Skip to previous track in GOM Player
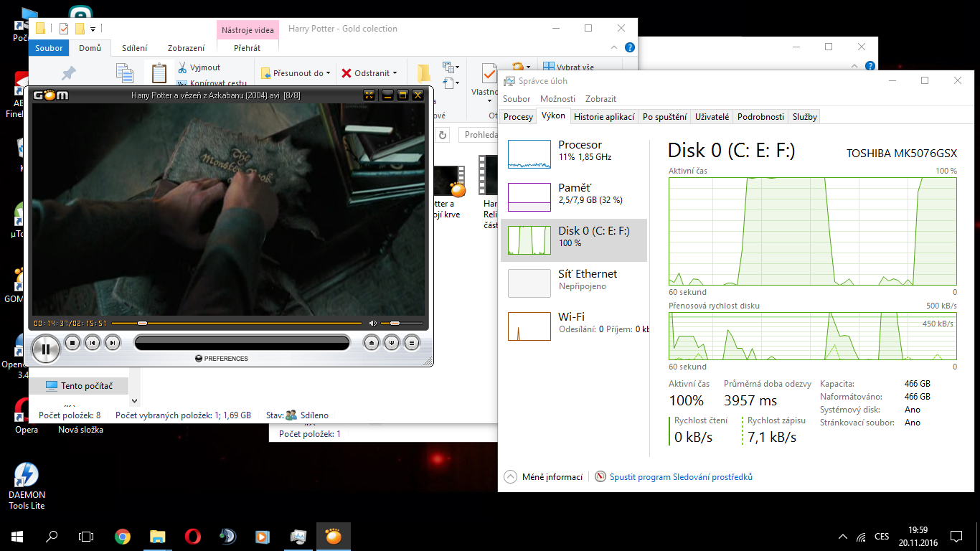 click(x=93, y=343)
